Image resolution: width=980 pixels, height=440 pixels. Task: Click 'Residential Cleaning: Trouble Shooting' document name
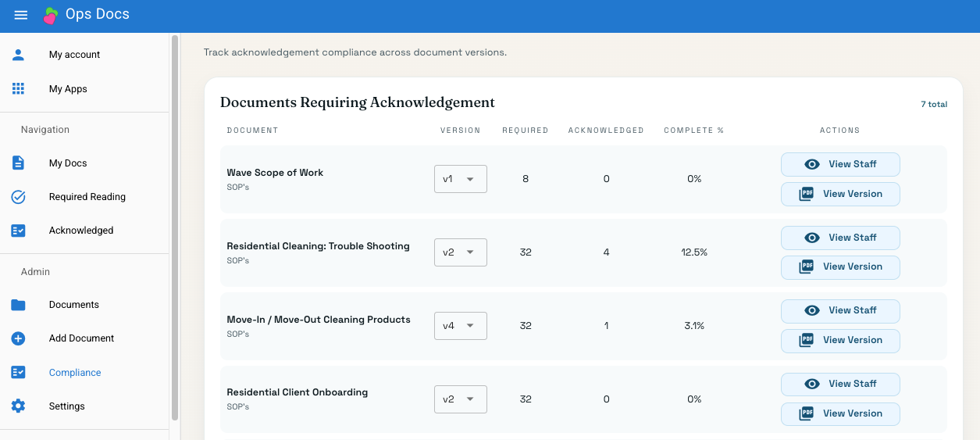pyautogui.click(x=318, y=246)
